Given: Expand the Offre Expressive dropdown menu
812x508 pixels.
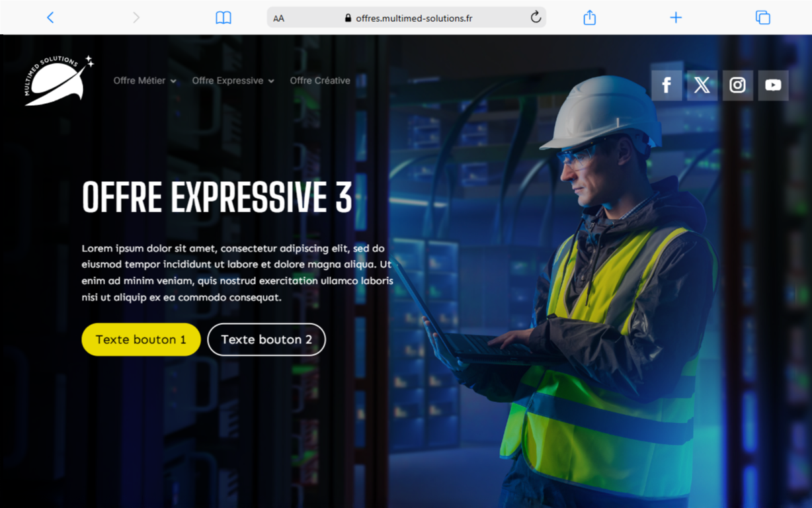Looking at the screenshot, I should (x=233, y=81).
